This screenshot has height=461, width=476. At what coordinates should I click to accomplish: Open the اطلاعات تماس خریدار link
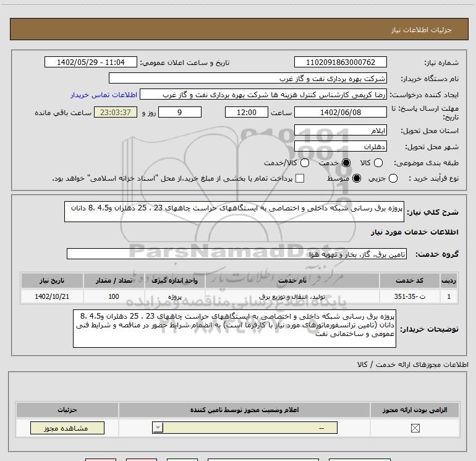104,95
